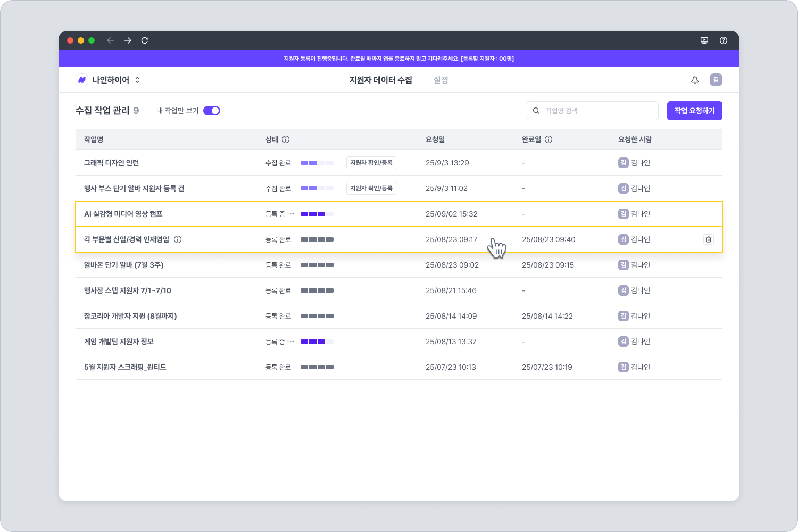Reload the page with the refresh icon

click(x=145, y=40)
